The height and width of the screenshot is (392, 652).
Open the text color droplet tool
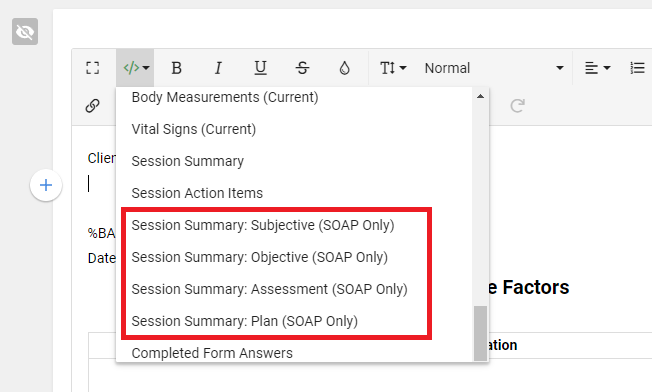pyautogui.click(x=344, y=68)
